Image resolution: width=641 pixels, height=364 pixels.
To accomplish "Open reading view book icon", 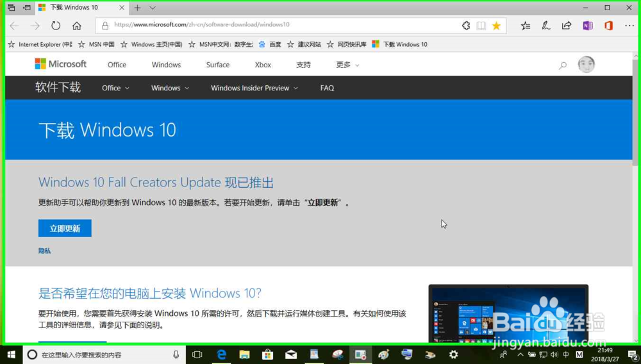I will 481,26.
